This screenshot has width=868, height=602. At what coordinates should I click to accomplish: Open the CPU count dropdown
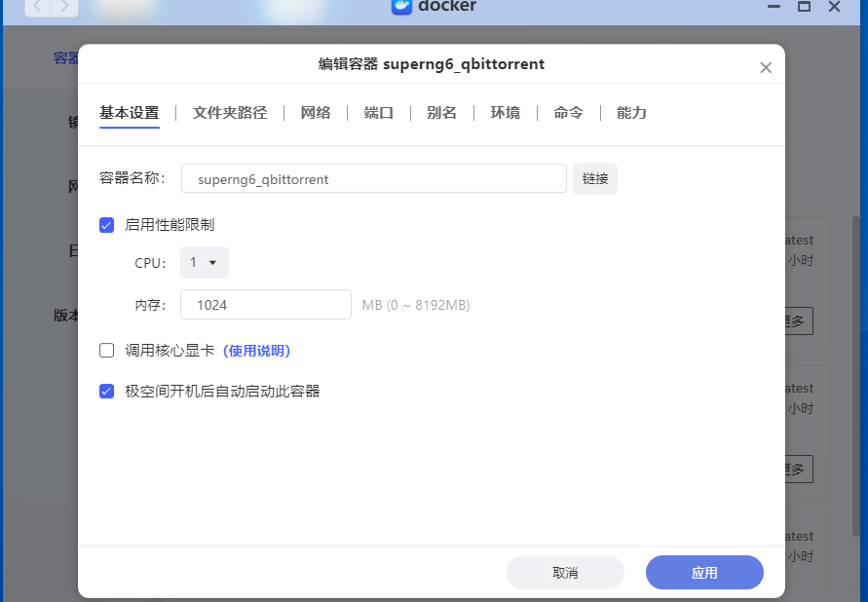205,263
